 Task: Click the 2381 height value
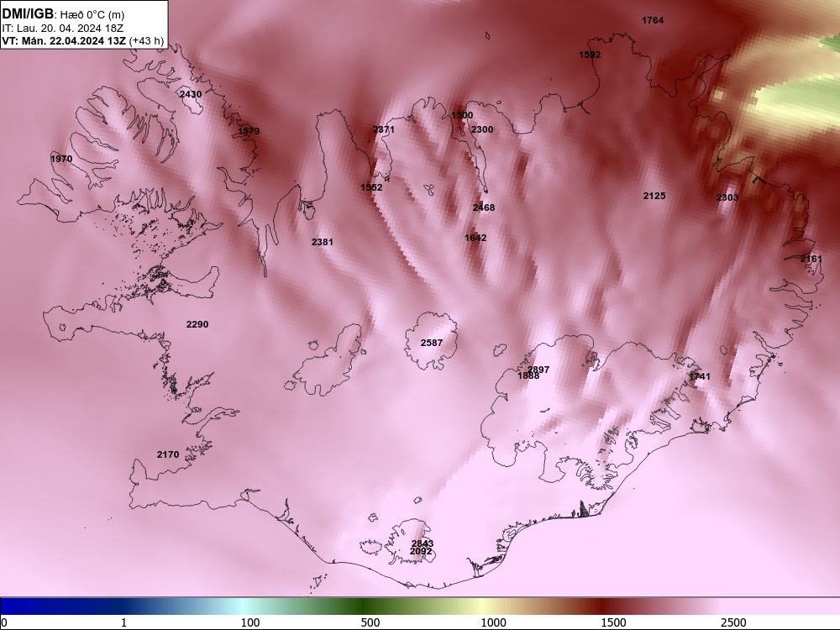coord(322,242)
